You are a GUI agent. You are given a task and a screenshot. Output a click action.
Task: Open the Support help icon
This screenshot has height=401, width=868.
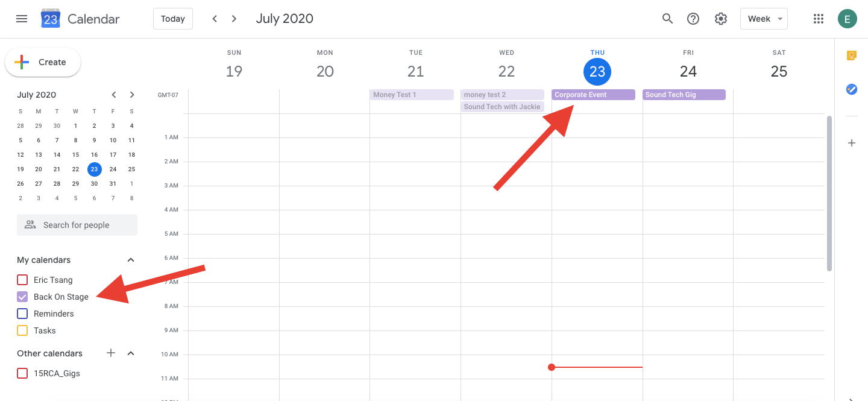coord(693,19)
